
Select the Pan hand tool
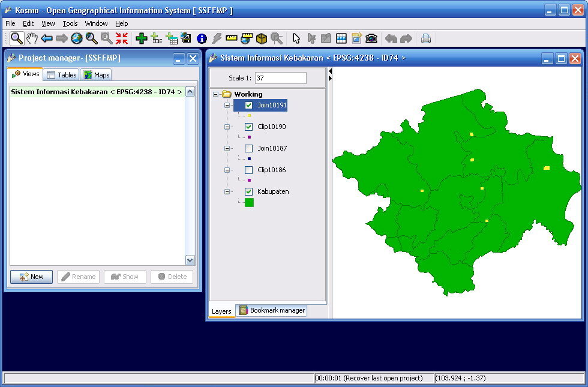click(32, 38)
